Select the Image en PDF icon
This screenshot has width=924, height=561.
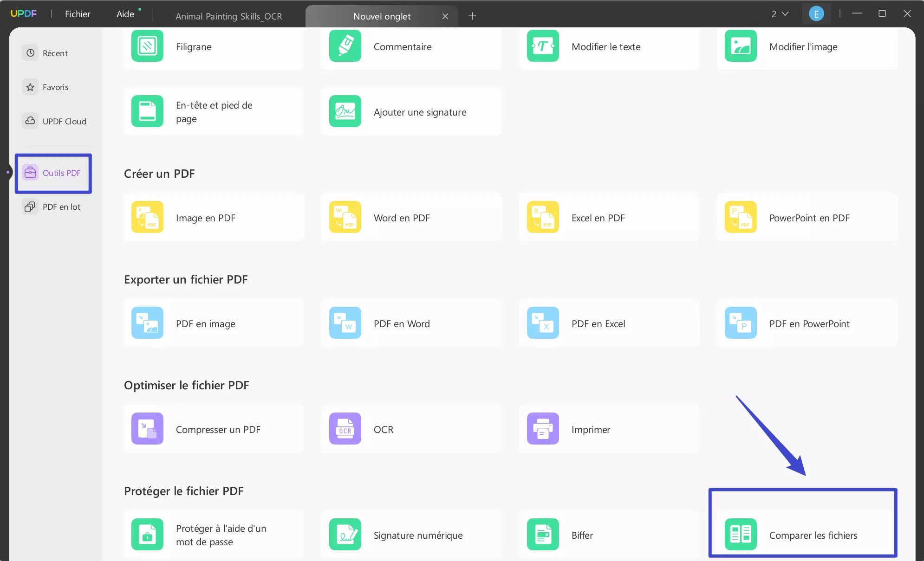click(x=147, y=217)
